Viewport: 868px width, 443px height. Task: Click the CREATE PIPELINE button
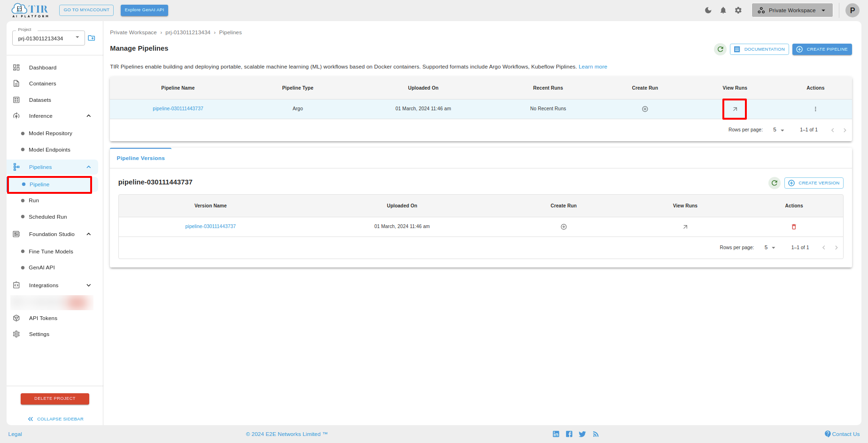822,49
